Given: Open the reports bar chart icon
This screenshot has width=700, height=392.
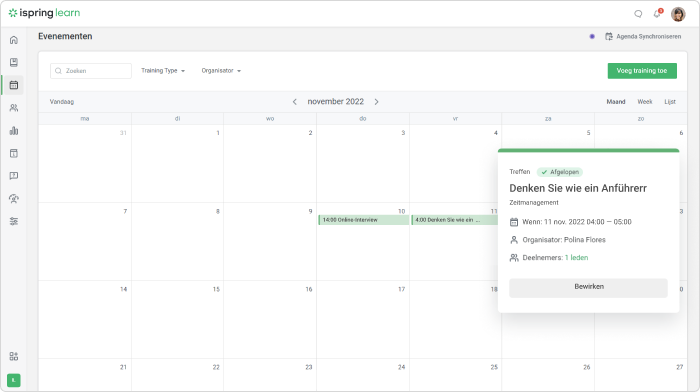Looking at the screenshot, I should [14, 130].
